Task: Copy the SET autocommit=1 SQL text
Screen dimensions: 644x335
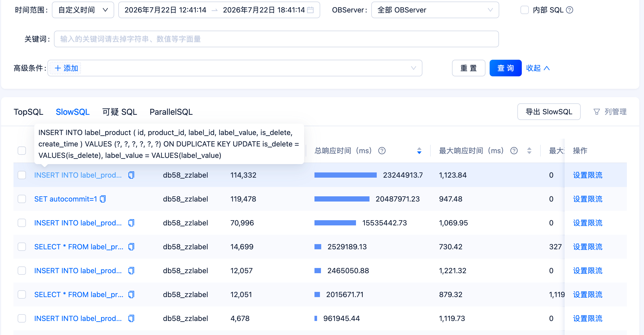Action: click(103, 199)
